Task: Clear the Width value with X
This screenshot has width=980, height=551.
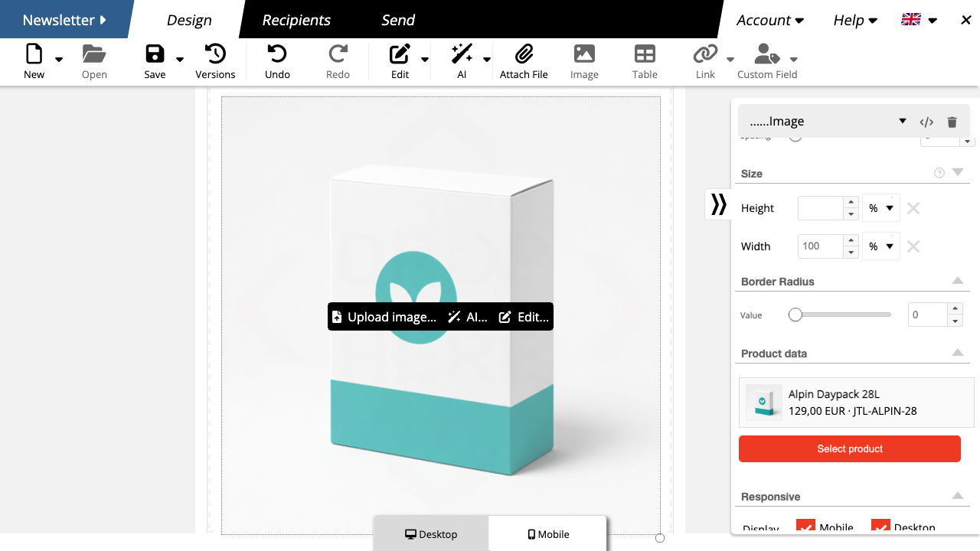Action: tap(913, 246)
